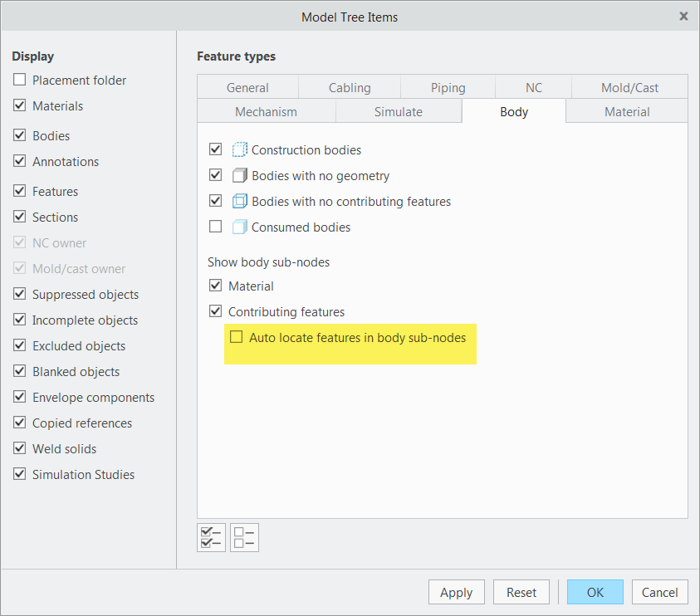
Task: Select the Bodies with no geometry icon
Action: (x=238, y=175)
